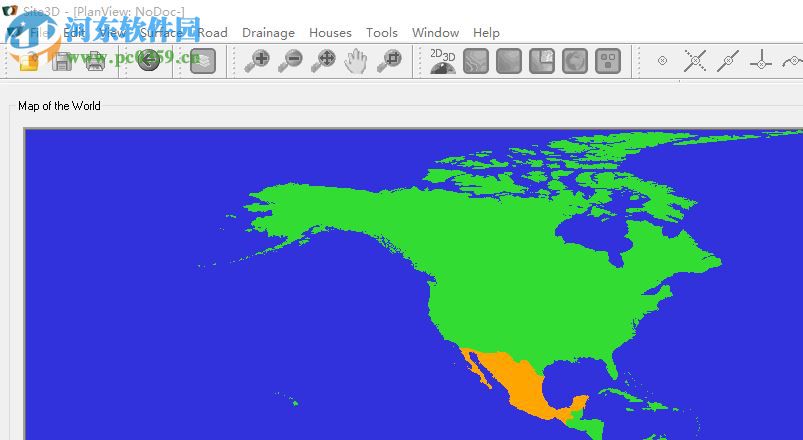The width and height of the screenshot is (803, 440).
Task: Open the Window menu
Action: pos(435,33)
